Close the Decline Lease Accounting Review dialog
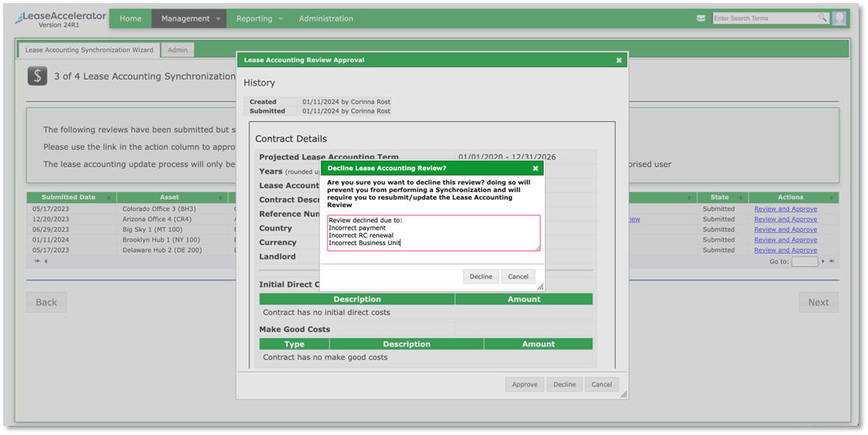The width and height of the screenshot is (868, 435). pyautogui.click(x=535, y=168)
